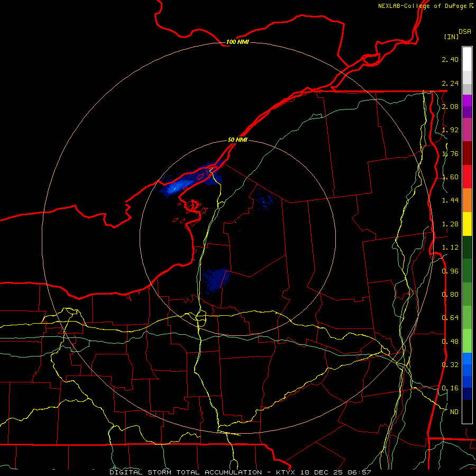
Task: Click the 0.64 legend value
Action: click(450, 318)
